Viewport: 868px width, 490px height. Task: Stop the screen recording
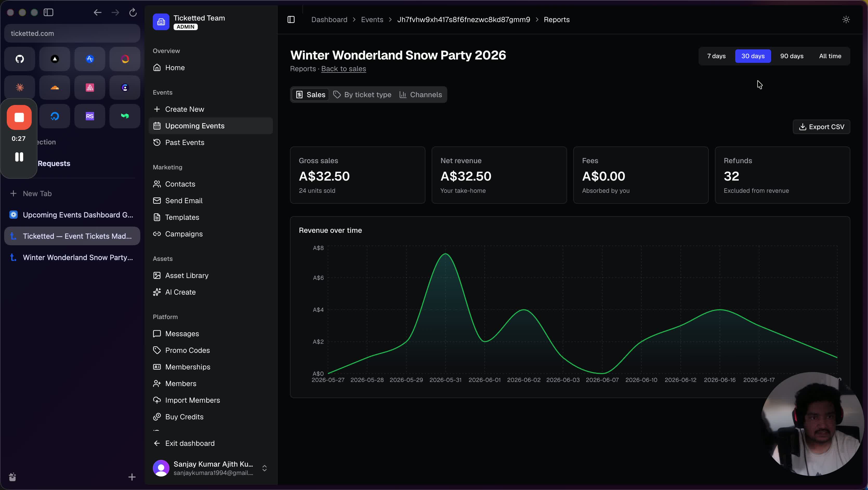click(19, 117)
